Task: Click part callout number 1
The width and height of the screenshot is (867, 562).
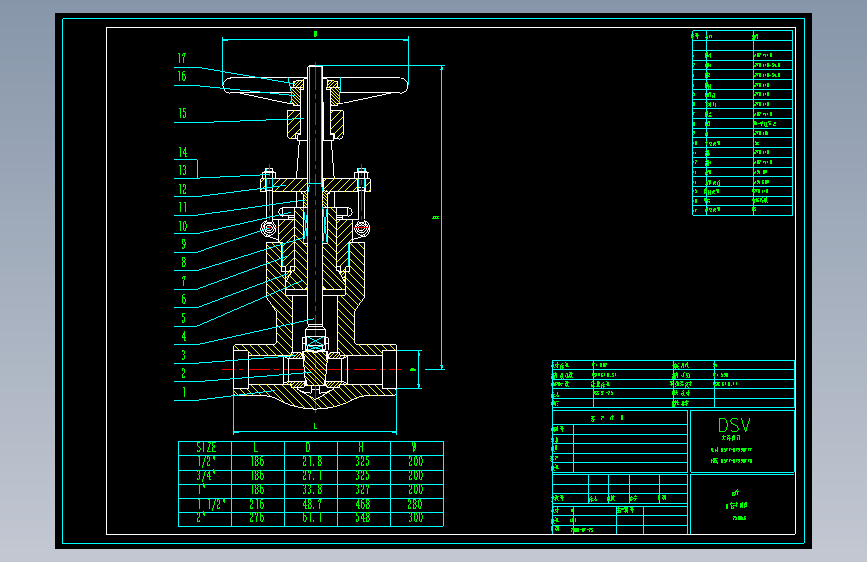Action: coord(184,392)
